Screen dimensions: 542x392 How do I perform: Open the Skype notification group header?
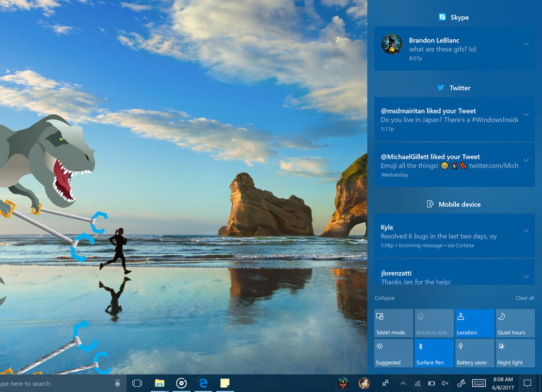[453, 17]
